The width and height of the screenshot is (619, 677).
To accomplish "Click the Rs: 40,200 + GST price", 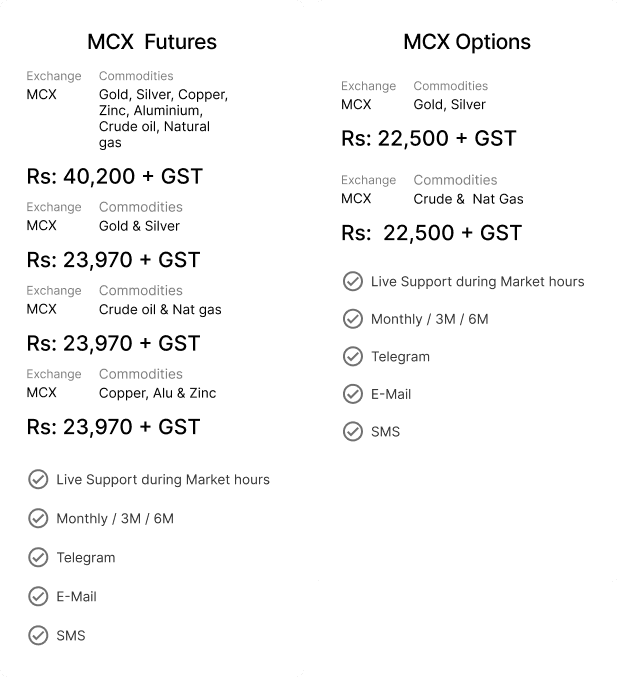I will click(115, 177).
